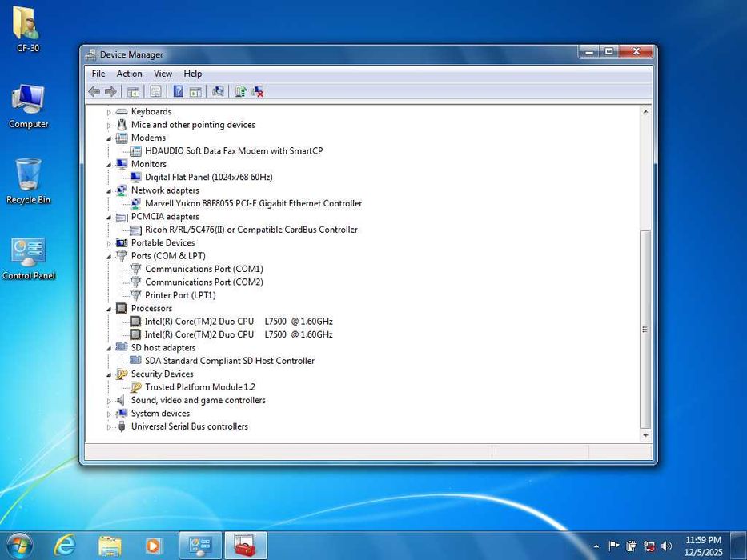Screen dimensions: 747x560
Task: Expand Universal Serial Bus controllers node
Action: coord(109,427)
